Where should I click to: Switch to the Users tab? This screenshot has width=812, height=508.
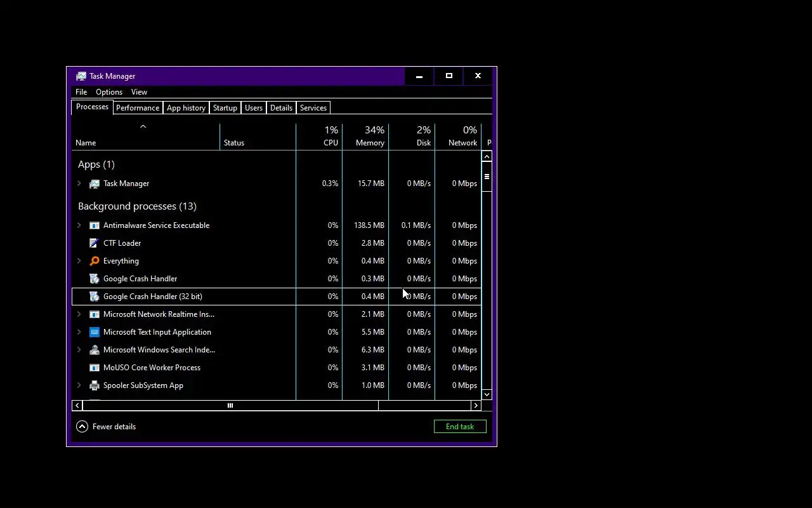[x=254, y=108]
